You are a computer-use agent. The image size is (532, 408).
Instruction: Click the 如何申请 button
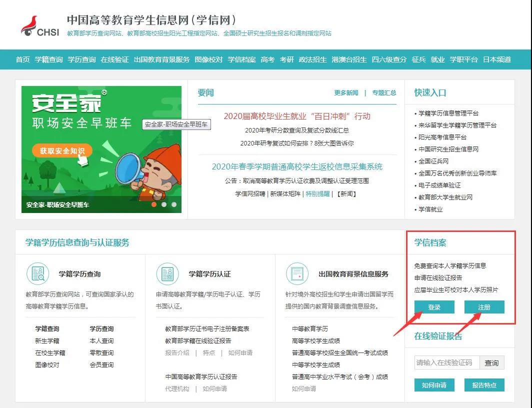434,385
